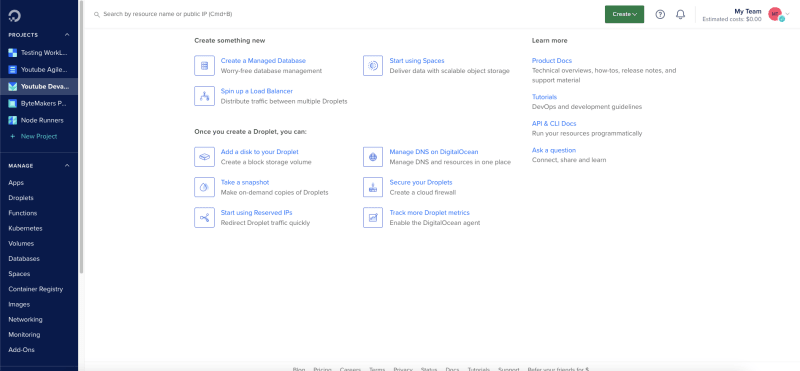
Task: Open the Product Docs link
Action: [x=552, y=61]
